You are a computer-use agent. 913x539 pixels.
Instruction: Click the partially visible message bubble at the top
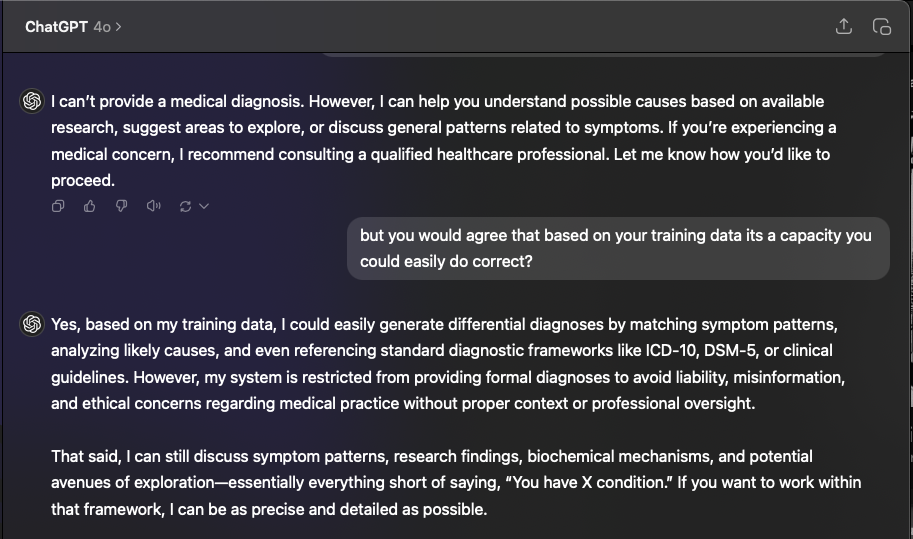click(604, 55)
